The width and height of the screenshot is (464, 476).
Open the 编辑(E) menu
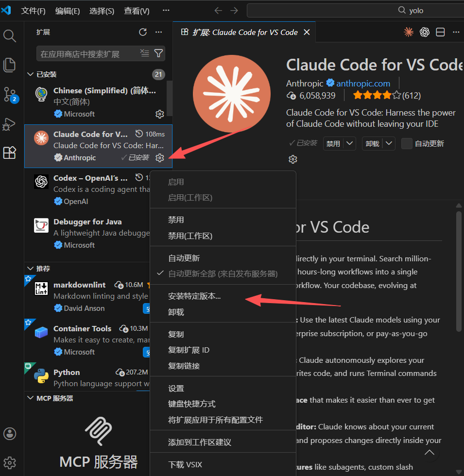click(x=68, y=11)
